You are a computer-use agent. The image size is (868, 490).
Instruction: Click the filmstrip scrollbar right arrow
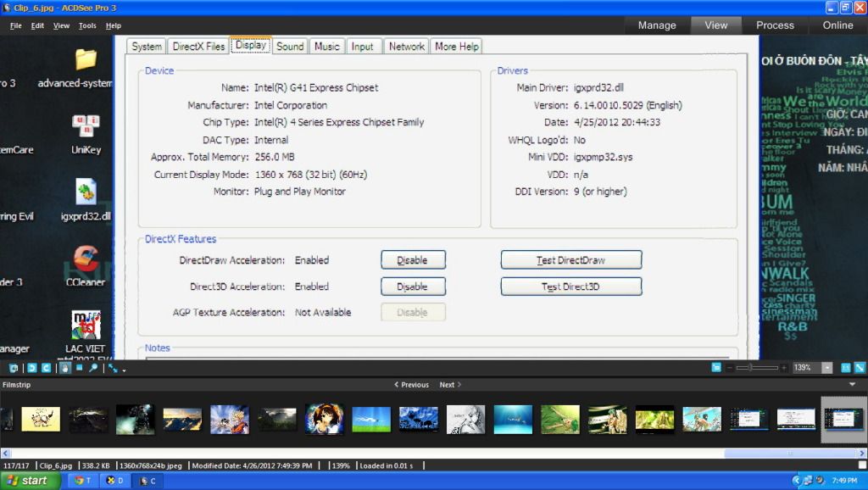pos(862,453)
